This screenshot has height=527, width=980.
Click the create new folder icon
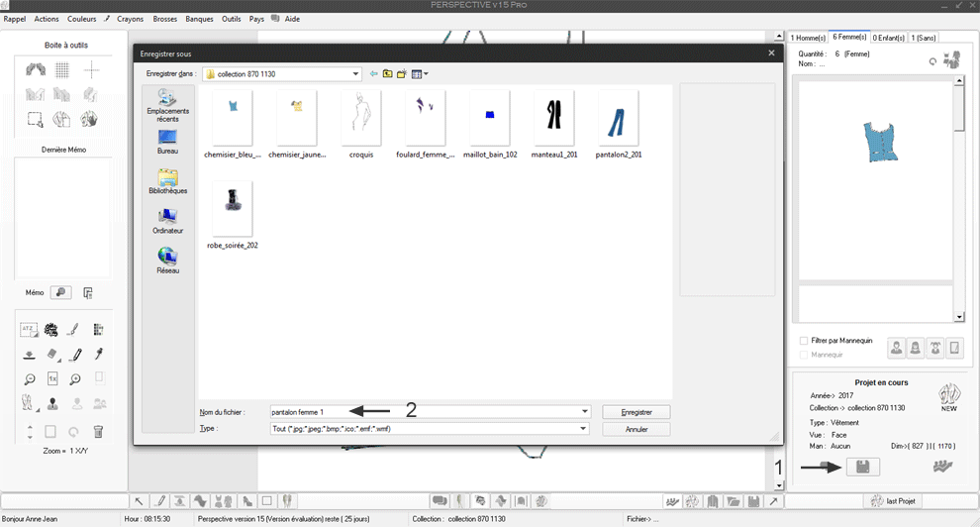pyautogui.click(x=403, y=74)
